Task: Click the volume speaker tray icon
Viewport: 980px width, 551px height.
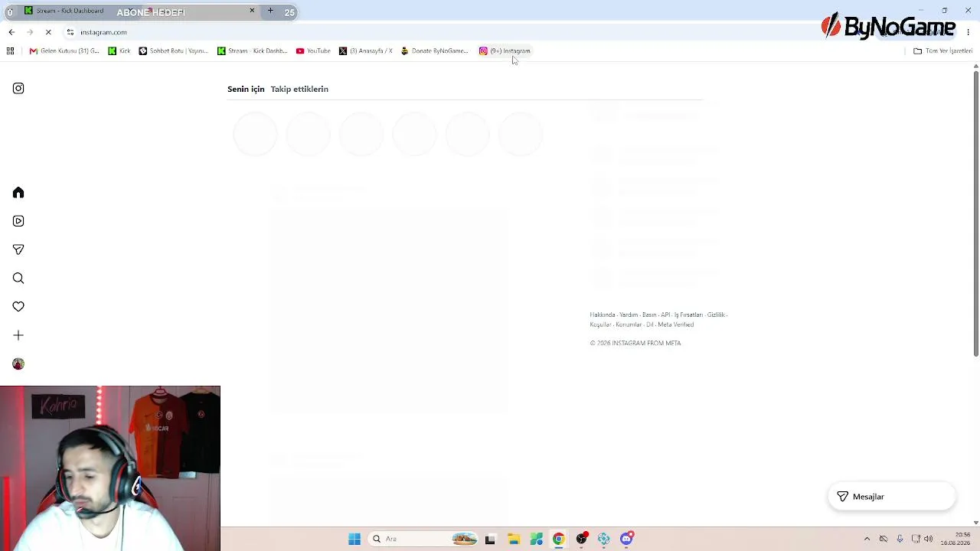Action: [x=929, y=539]
